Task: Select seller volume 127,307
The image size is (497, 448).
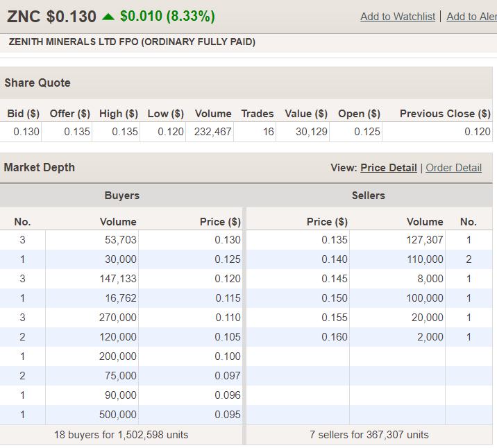Action: pos(425,240)
